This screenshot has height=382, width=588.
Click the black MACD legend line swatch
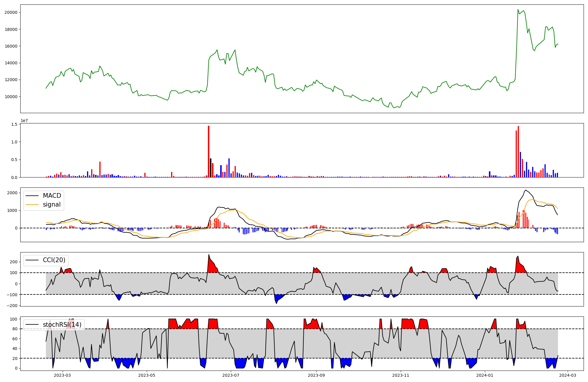(32, 196)
